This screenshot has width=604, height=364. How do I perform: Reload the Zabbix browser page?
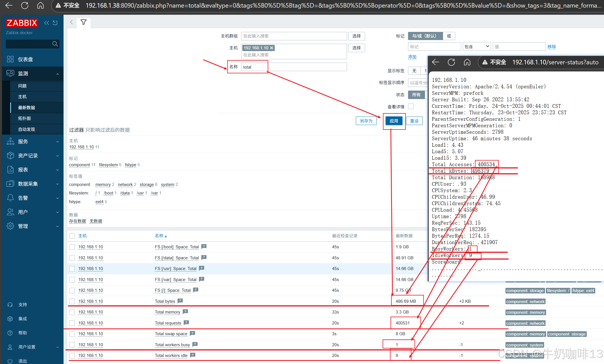25,5
